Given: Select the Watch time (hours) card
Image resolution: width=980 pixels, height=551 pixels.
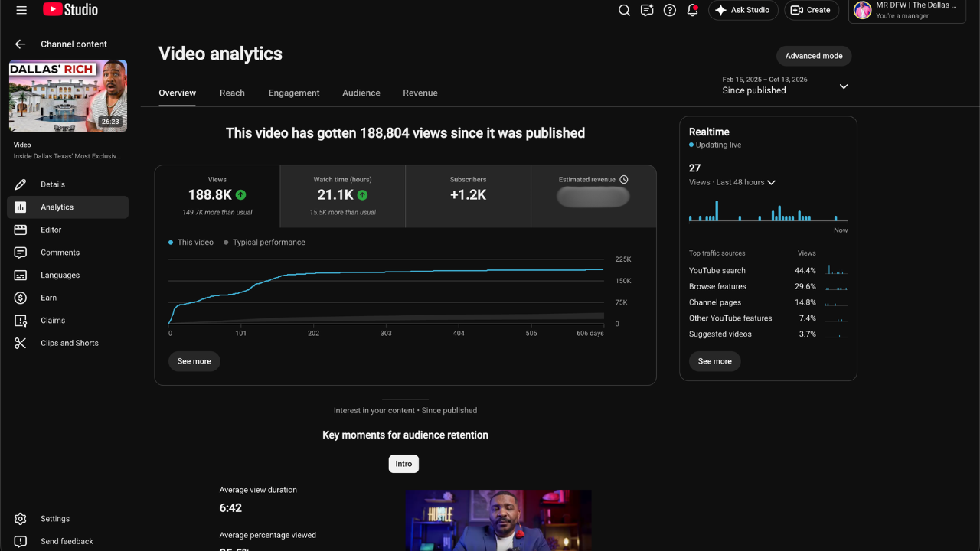Looking at the screenshot, I should pyautogui.click(x=342, y=196).
